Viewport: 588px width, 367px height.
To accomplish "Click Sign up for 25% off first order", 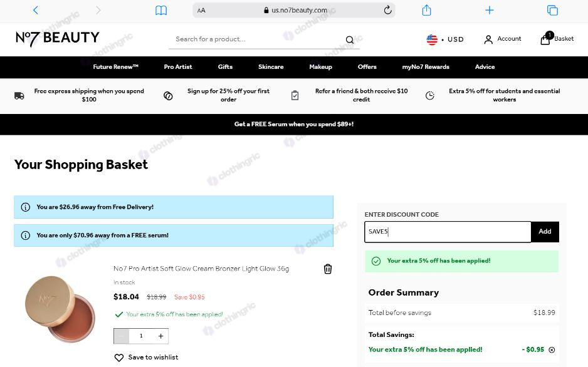I will click(x=228, y=95).
